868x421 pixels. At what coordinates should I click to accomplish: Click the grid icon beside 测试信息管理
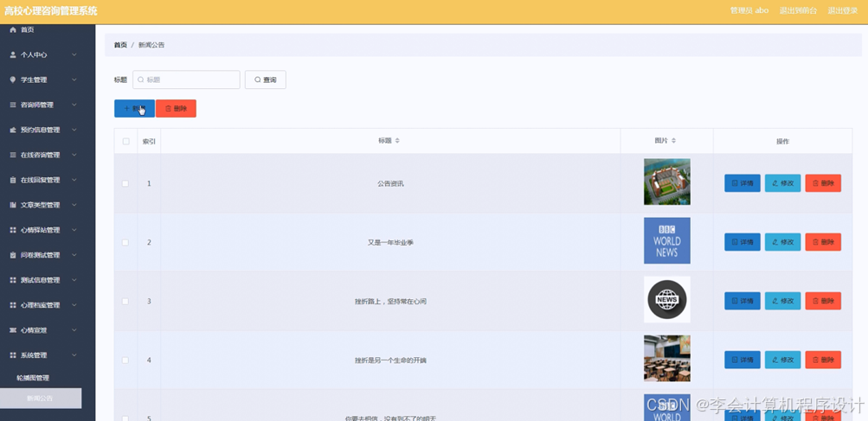13,280
